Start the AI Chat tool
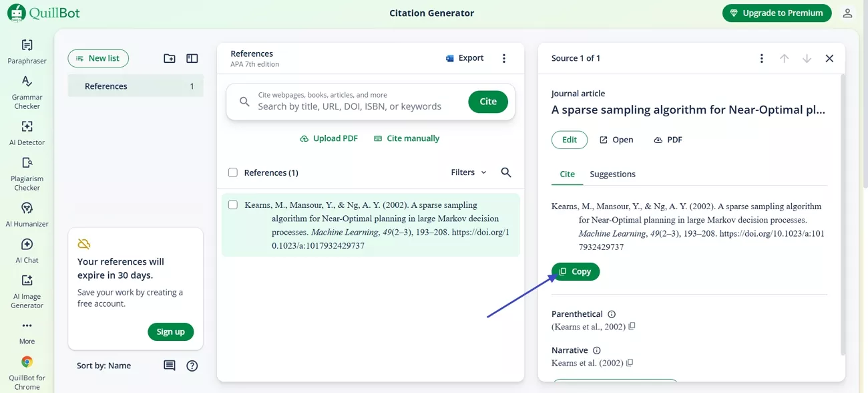Screen dimensions: 868x393 (x=27, y=251)
